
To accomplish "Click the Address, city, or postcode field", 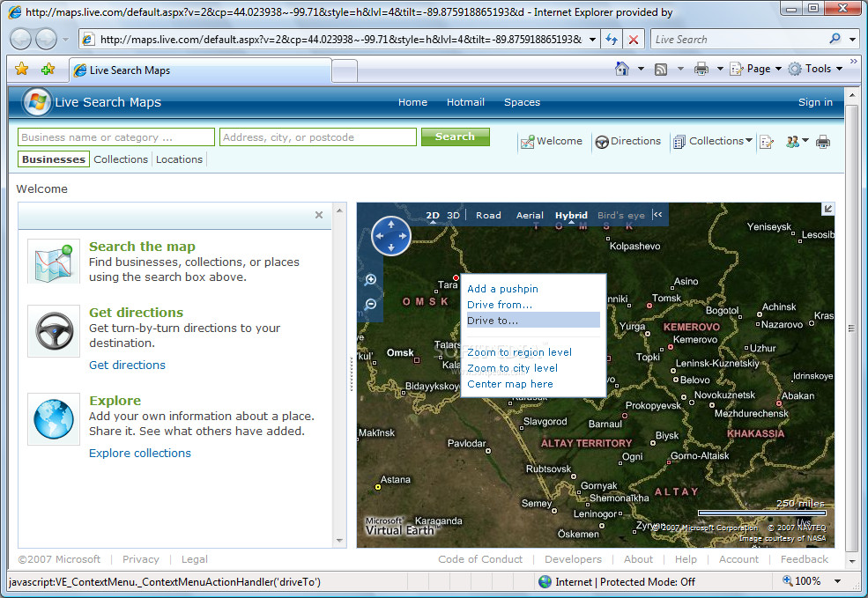I will (x=318, y=137).
